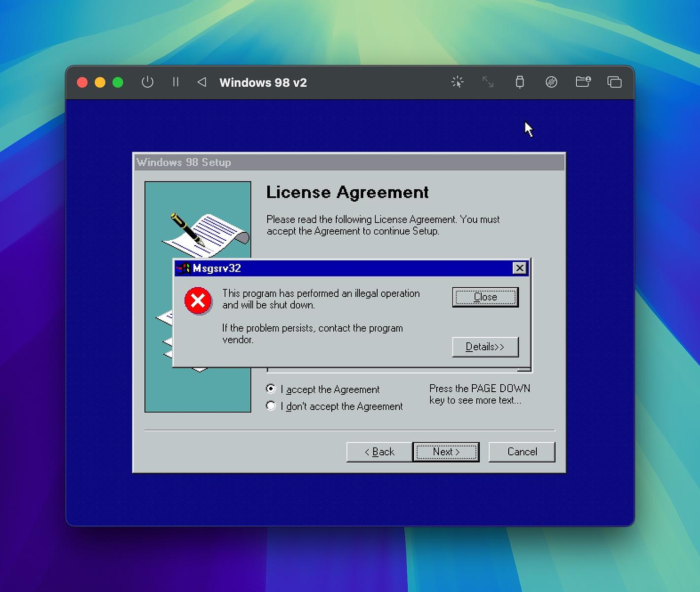Select "I accept the Agreement" radio button
Viewport: 700px width, 592px height.
[271, 389]
